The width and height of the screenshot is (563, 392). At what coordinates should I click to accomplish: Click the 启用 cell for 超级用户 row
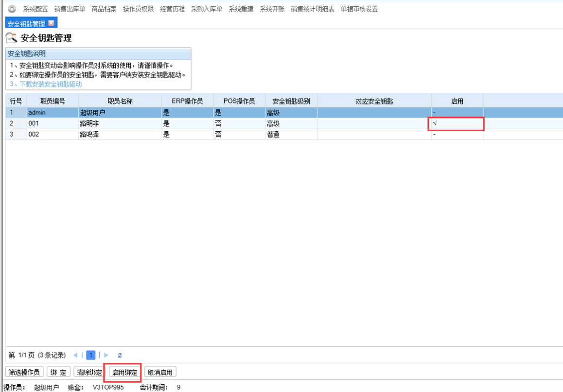(456, 113)
